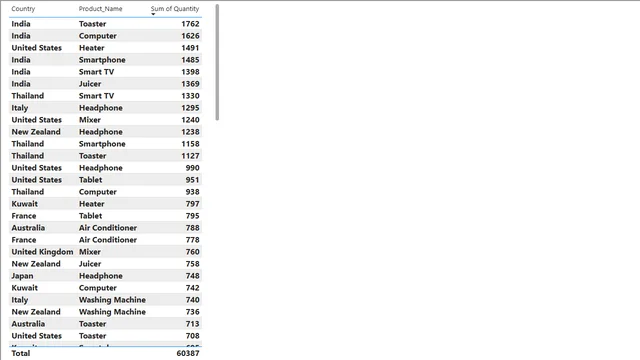The width and height of the screenshot is (640, 360).
Task: Click Toaster in the Thailand 1127 row
Action: pyautogui.click(x=93, y=156)
